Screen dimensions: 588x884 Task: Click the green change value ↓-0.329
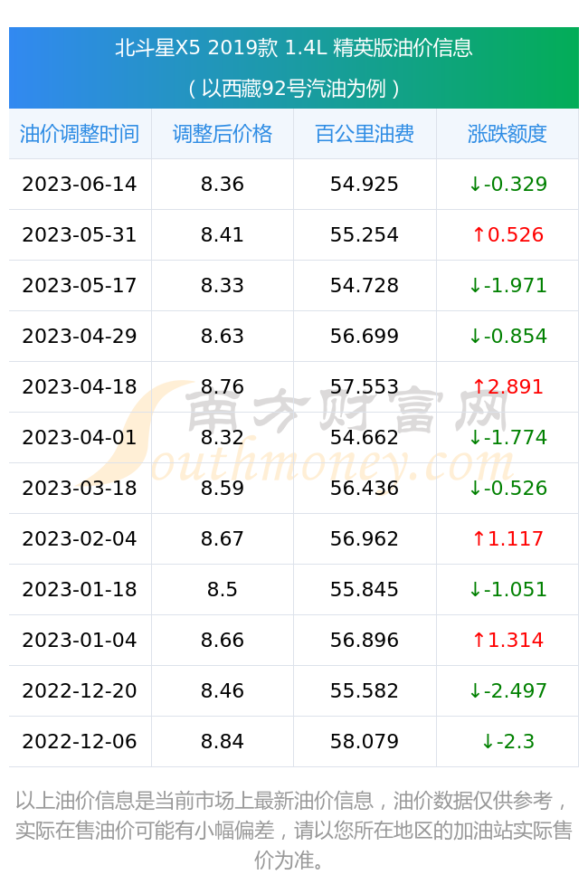click(x=508, y=185)
